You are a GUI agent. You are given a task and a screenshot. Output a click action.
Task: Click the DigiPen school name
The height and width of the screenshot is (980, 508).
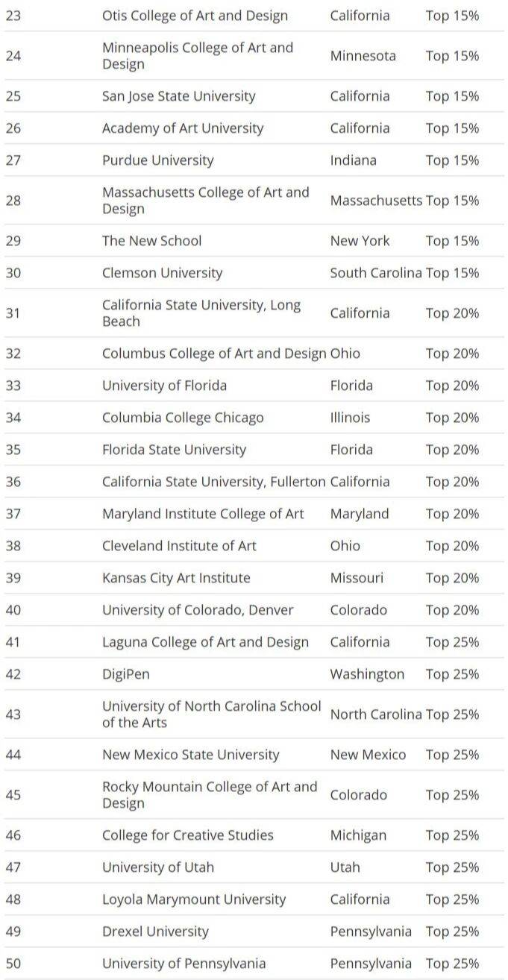click(x=125, y=674)
